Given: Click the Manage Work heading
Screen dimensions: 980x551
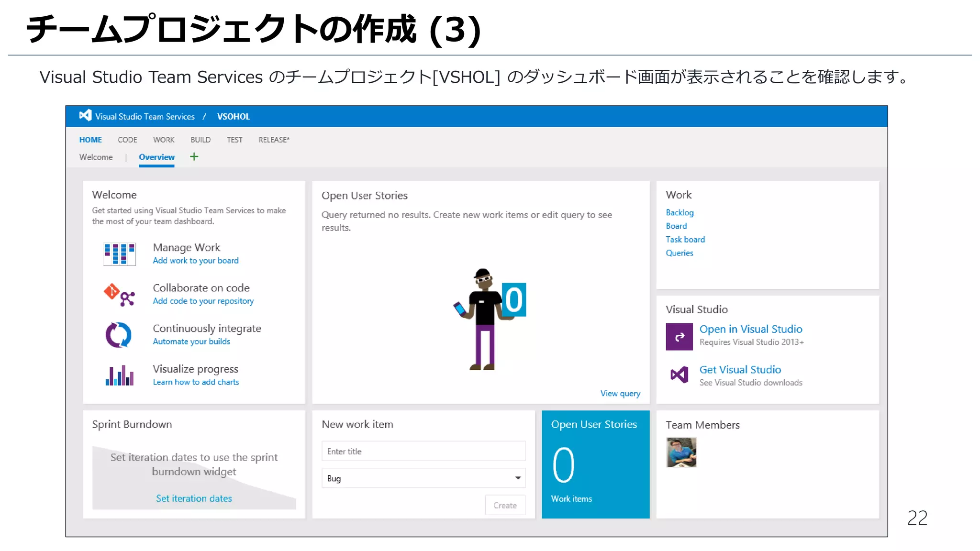Looking at the screenshot, I should (187, 247).
